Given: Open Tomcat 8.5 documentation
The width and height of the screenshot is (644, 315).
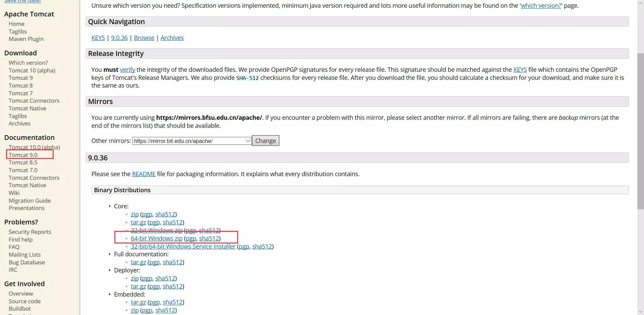Looking at the screenshot, I should click(23, 162).
